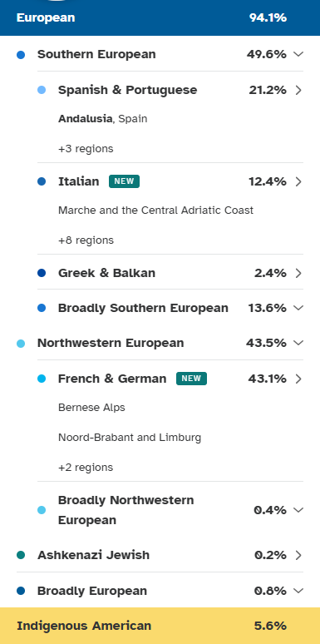Collapse the Southern European chevron

point(298,54)
